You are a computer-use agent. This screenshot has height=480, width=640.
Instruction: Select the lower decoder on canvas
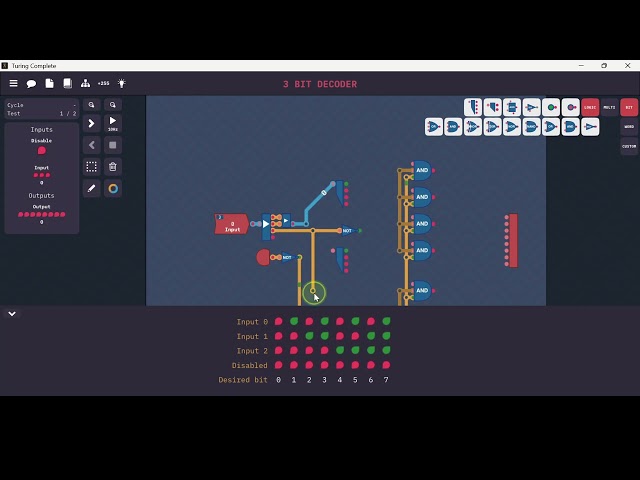point(341,260)
